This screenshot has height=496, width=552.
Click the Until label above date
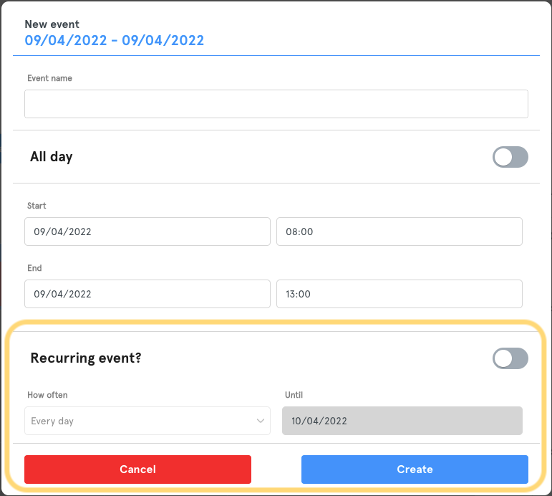(x=294, y=395)
